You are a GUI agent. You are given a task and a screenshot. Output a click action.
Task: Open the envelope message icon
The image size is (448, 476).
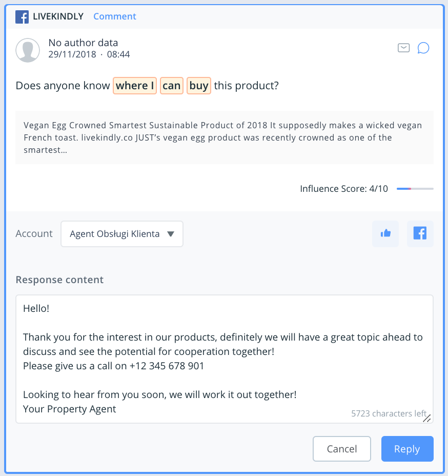(404, 48)
